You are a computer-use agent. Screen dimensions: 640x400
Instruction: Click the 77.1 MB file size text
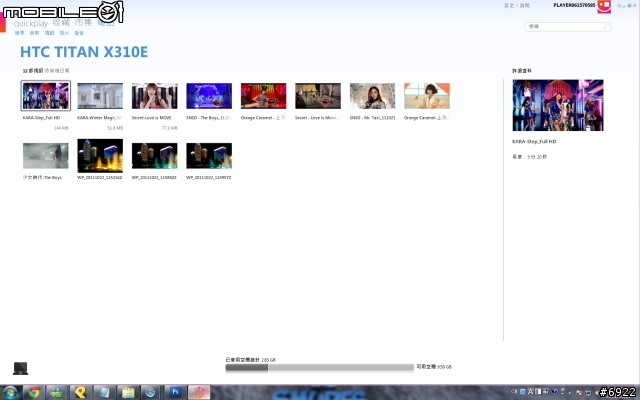169,128
